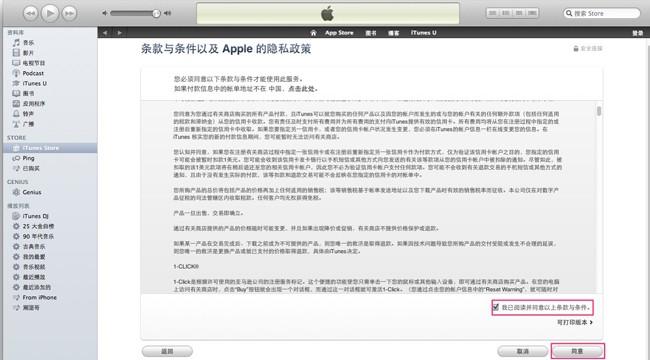The width and height of the screenshot is (650, 360).
Task: Open the 可打印版本 printable version link
Action: point(575,322)
